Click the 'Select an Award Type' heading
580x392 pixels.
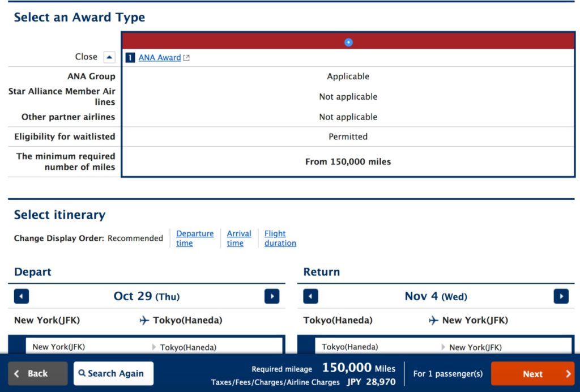coord(79,17)
